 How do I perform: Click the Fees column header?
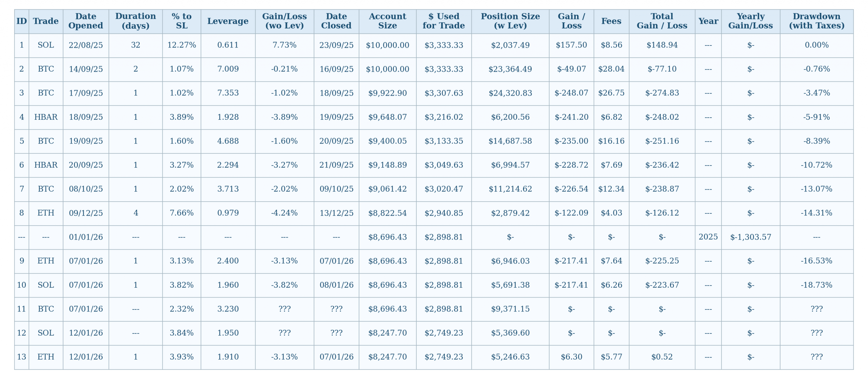coord(611,21)
